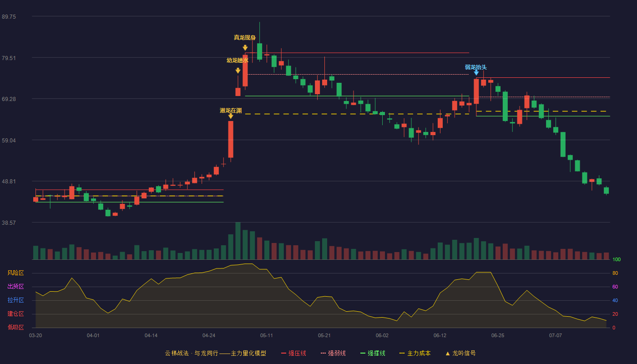Click the 真龙现身 signal arrow marker
Viewport: 637px width, 364px height.
(245, 48)
